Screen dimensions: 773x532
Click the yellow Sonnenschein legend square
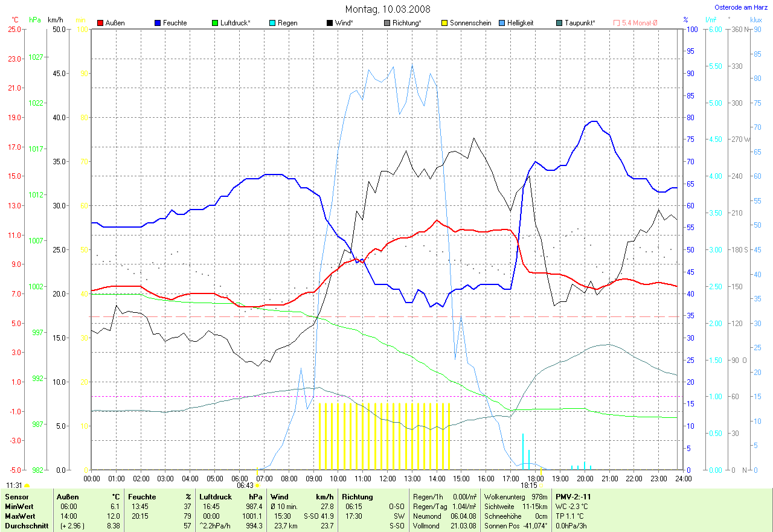pyautogui.click(x=444, y=23)
